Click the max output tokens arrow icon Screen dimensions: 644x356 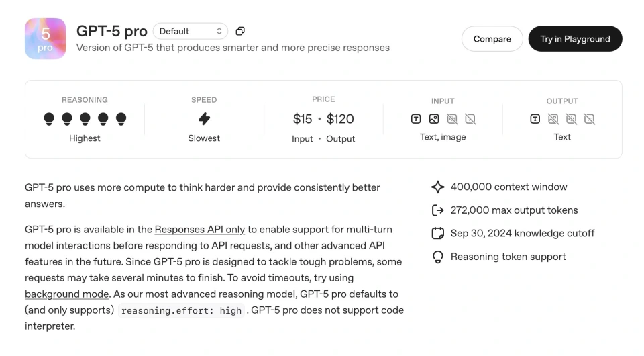click(437, 210)
